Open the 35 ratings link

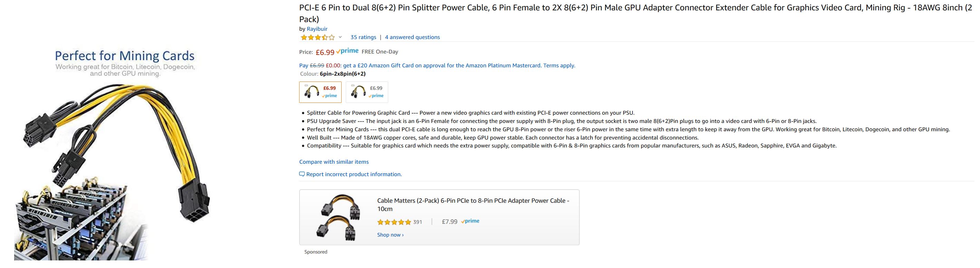[x=363, y=37]
